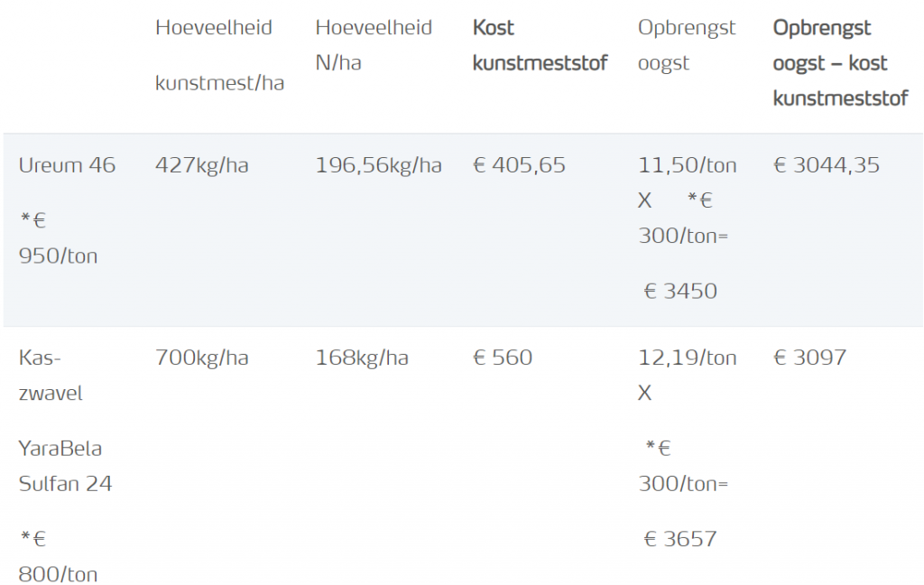
Task: Click the '€ 950/ton' price under Ureum
Action: [x=58, y=238]
